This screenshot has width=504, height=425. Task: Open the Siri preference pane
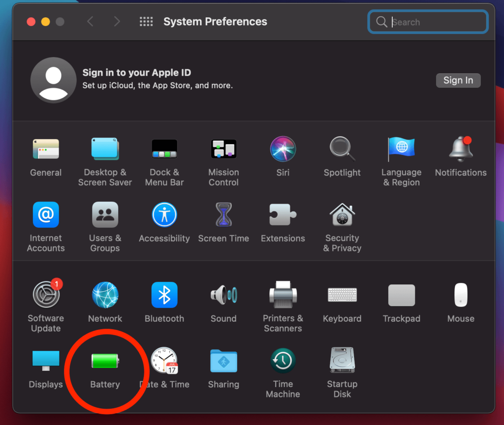pos(283,149)
